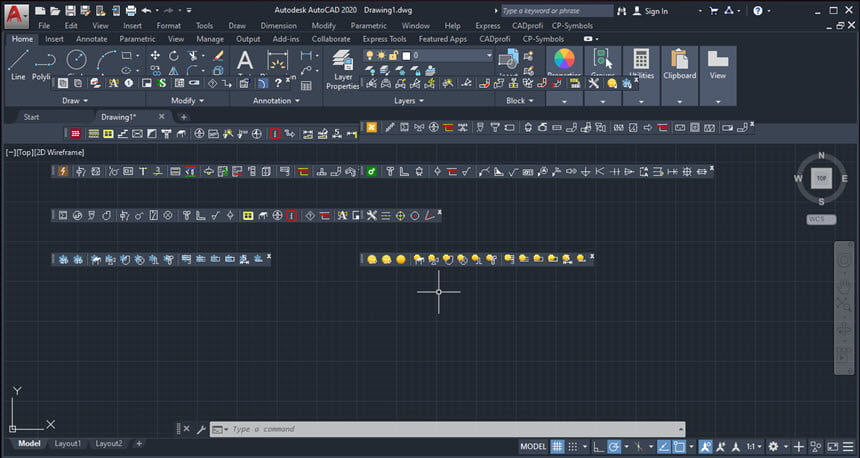The height and width of the screenshot is (458, 860).
Task: Select the Arc drawing tool
Action: click(x=106, y=59)
